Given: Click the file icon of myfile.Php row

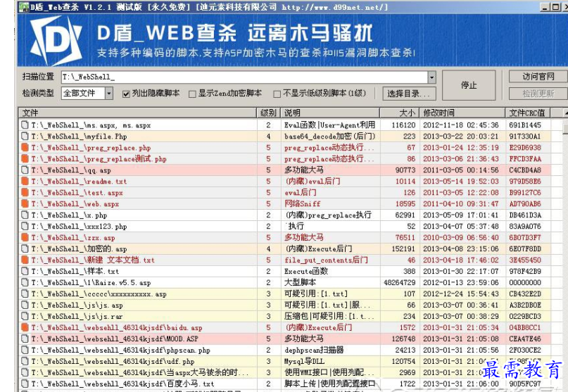Looking at the screenshot, I should [x=25, y=137].
